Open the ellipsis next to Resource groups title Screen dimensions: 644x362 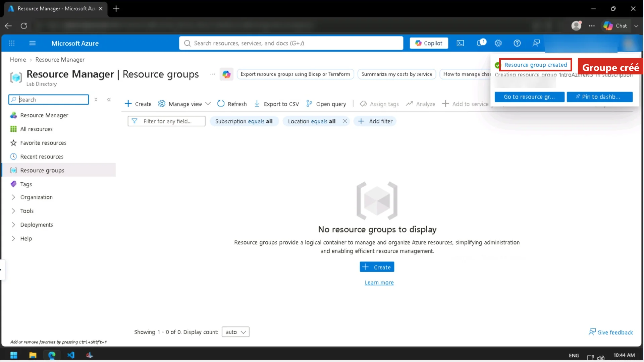pyautogui.click(x=213, y=74)
